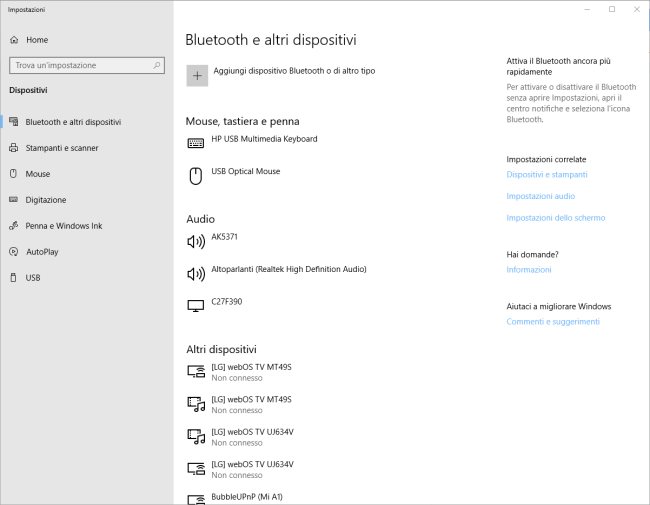Click the C27F390 monitor icon
The width and height of the screenshot is (650, 505).
point(196,306)
